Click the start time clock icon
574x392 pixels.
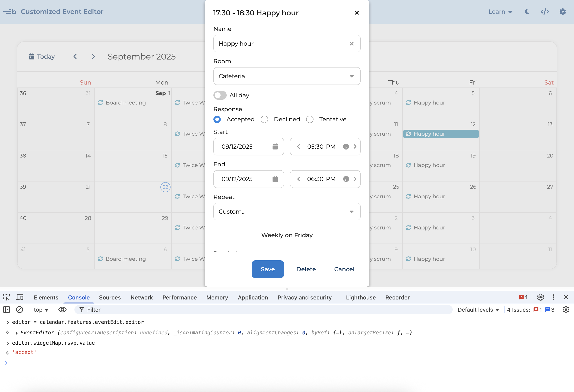point(346,147)
